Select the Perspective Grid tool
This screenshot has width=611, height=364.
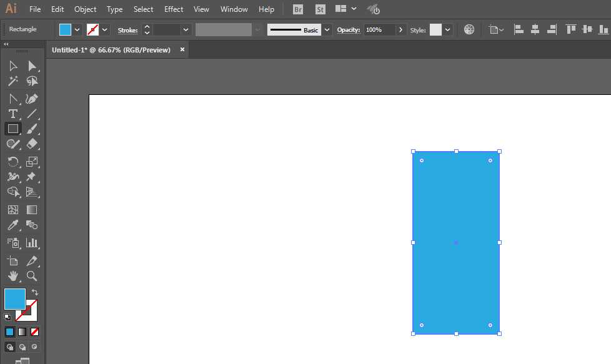click(x=32, y=192)
